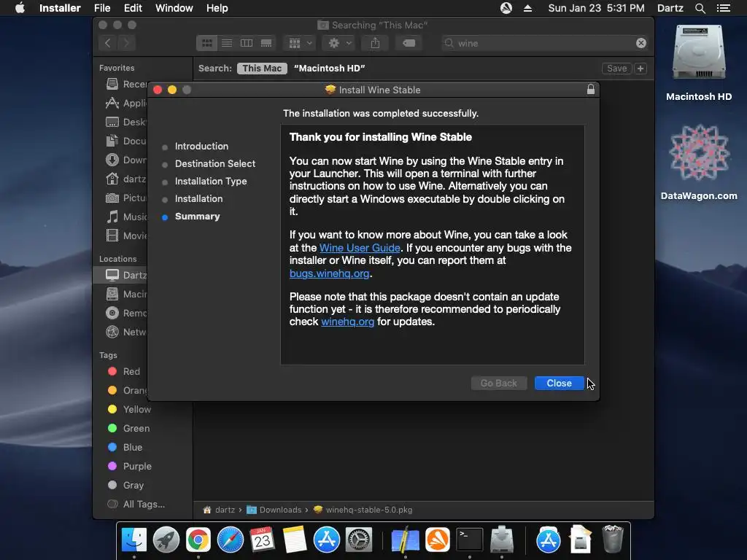Open Spotlight search in menu bar
Viewport: 747px width, 560px height.
point(700,8)
